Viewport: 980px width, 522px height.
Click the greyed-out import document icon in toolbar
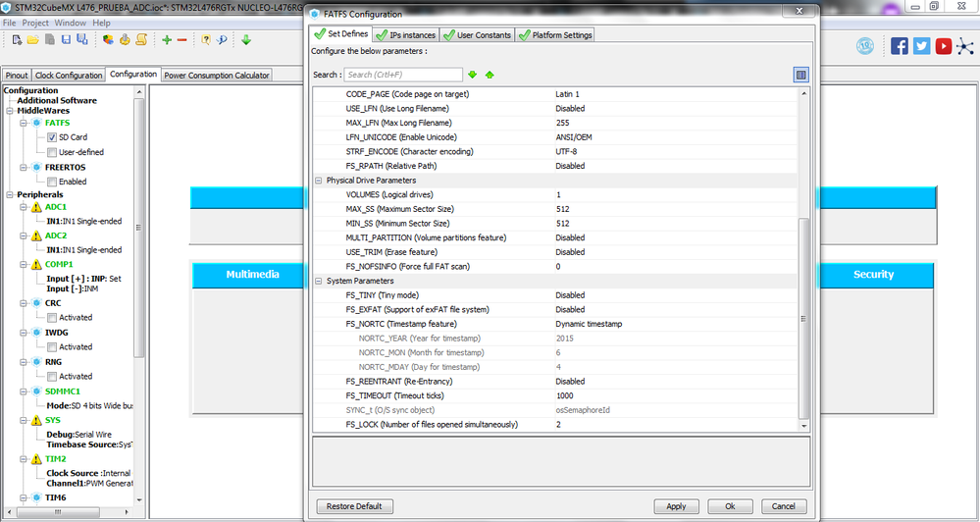coord(49,40)
